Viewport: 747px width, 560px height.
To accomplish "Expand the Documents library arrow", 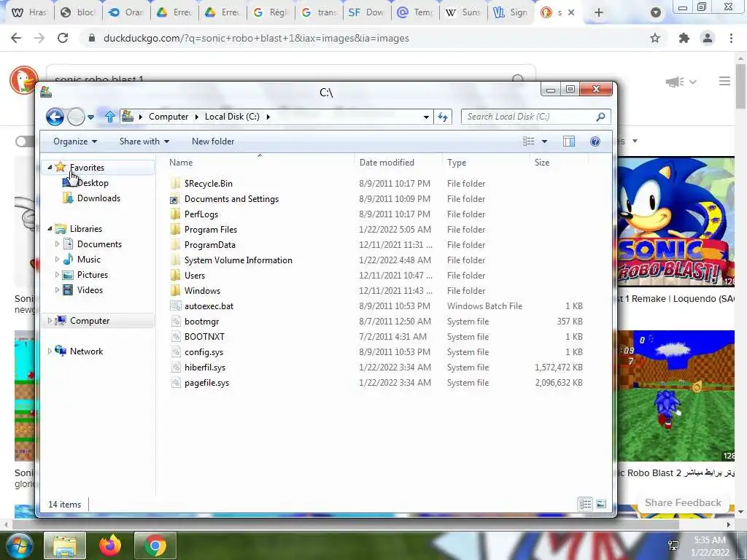I will pyautogui.click(x=57, y=244).
